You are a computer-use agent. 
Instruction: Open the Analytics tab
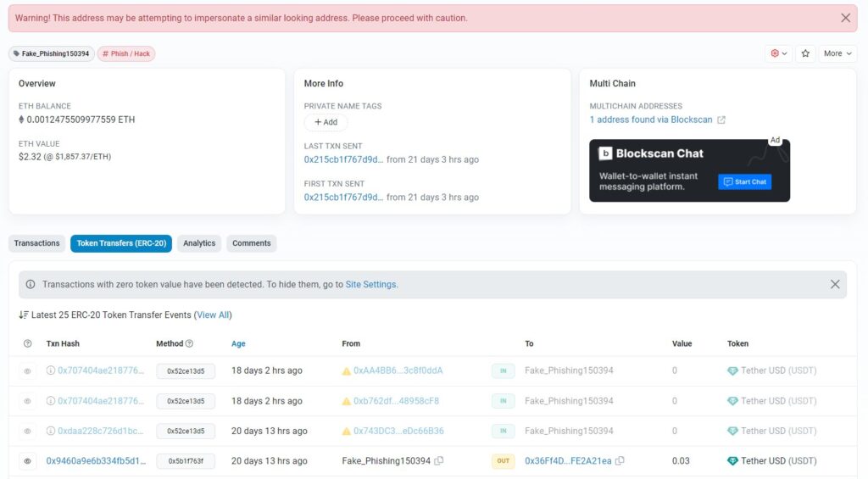pyautogui.click(x=199, y=243)
